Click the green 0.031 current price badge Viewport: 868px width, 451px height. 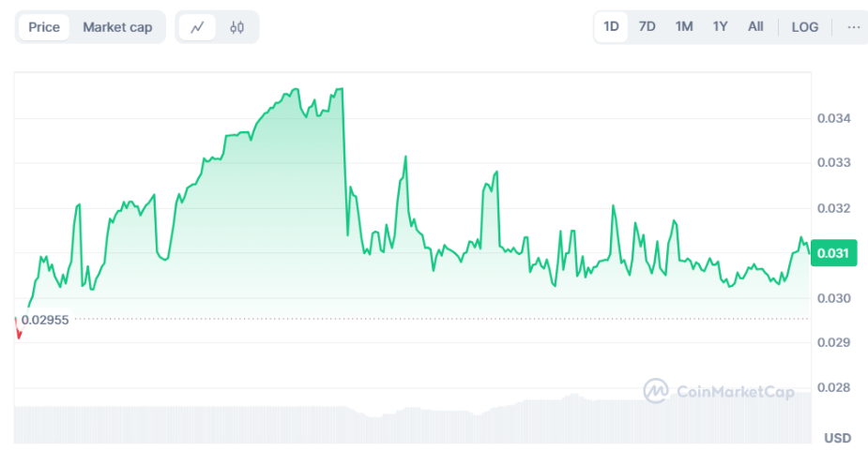831,253
